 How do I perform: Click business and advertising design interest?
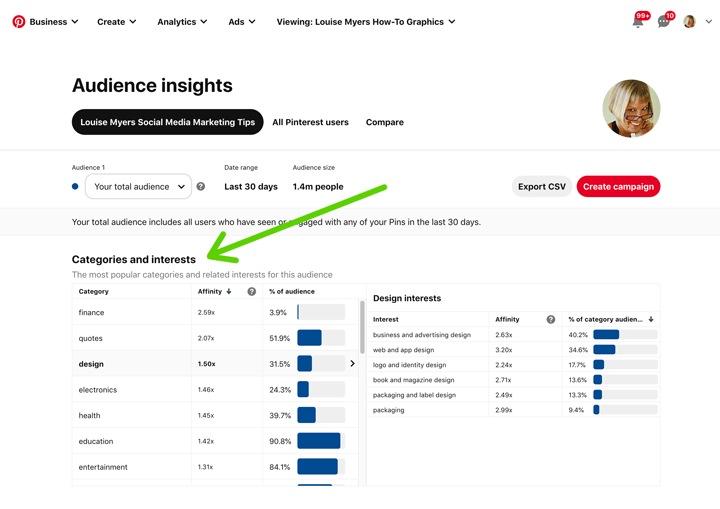[422, 335]
